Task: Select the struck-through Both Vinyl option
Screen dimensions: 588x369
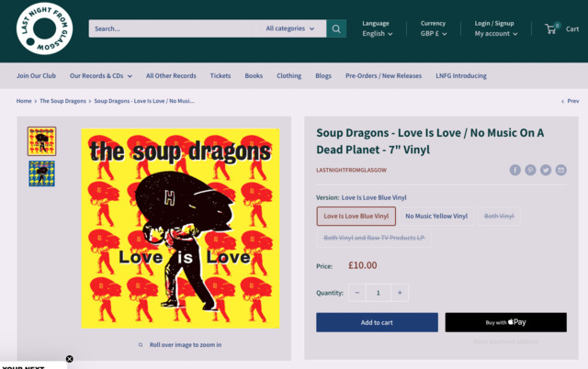Action: tap(499, 216)
